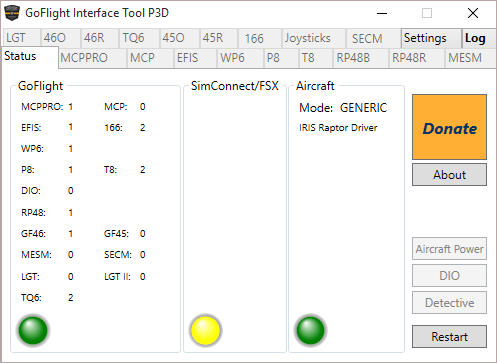
Task: Click the Aircraft green status light
Action: click(x=310, y=330)
